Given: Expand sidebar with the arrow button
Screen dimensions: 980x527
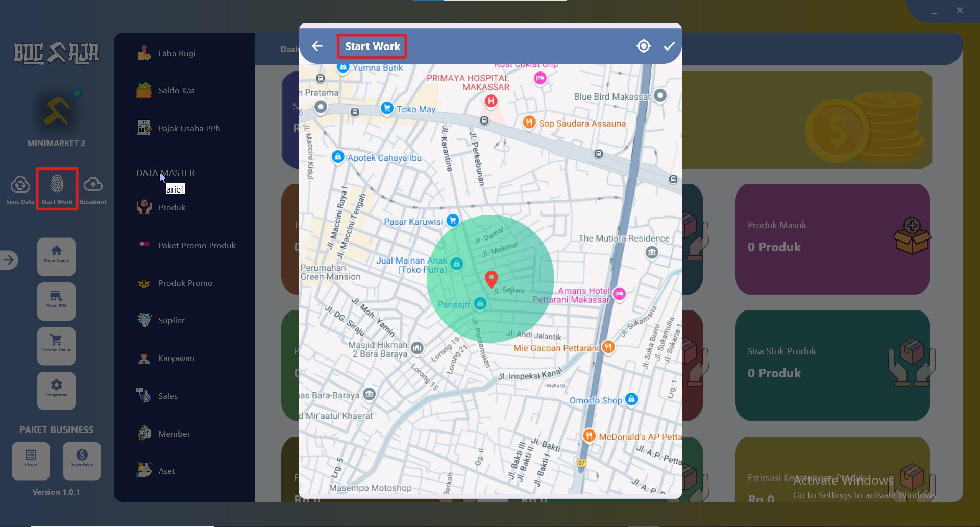Looking at the screenshot, I should pyautogui.click(x=9, y=260).
